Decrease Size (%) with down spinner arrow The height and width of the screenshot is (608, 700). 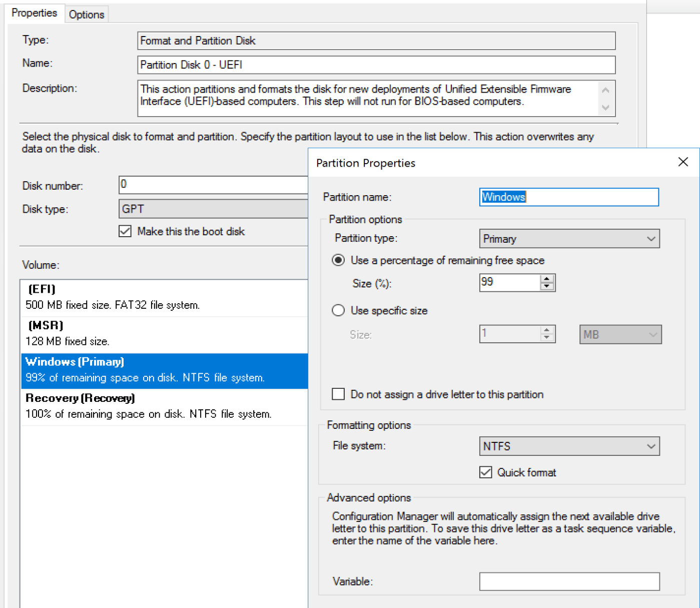click(x=547, y=287)
